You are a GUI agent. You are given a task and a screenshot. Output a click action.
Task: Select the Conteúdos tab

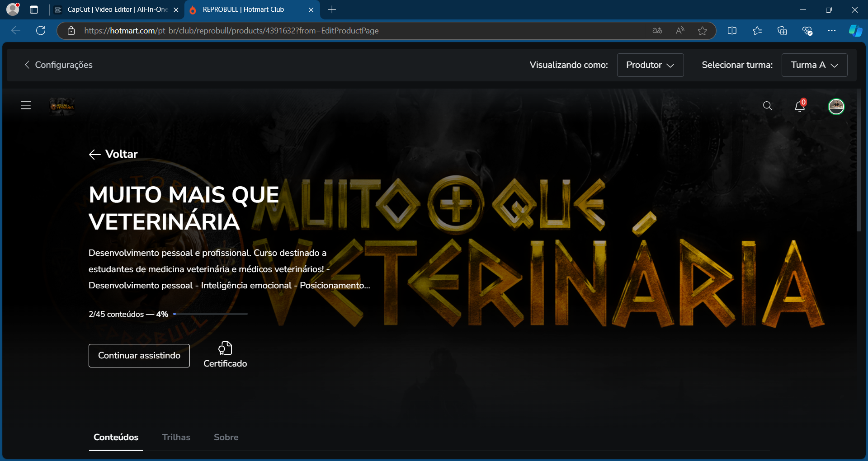click(x=116, y=437)
